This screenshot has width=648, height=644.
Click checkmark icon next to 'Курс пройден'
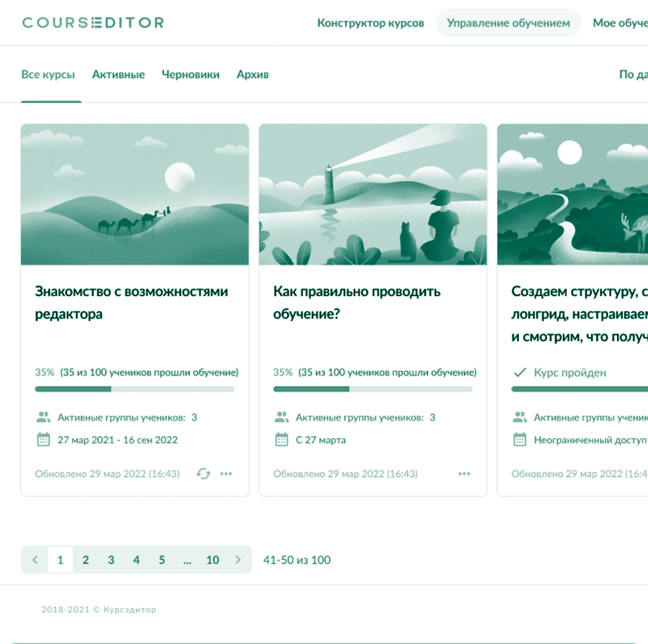(x=520, y=372)
